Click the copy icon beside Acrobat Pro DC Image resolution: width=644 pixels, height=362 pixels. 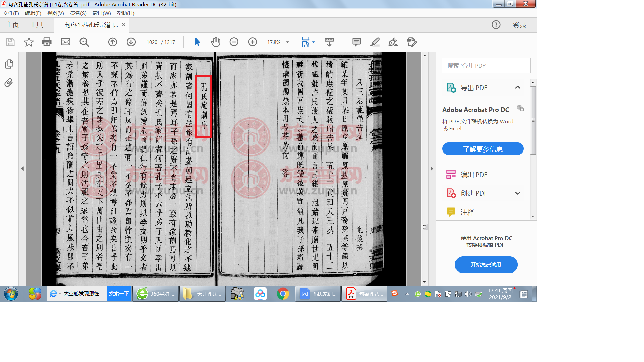[x=520, y=108]
